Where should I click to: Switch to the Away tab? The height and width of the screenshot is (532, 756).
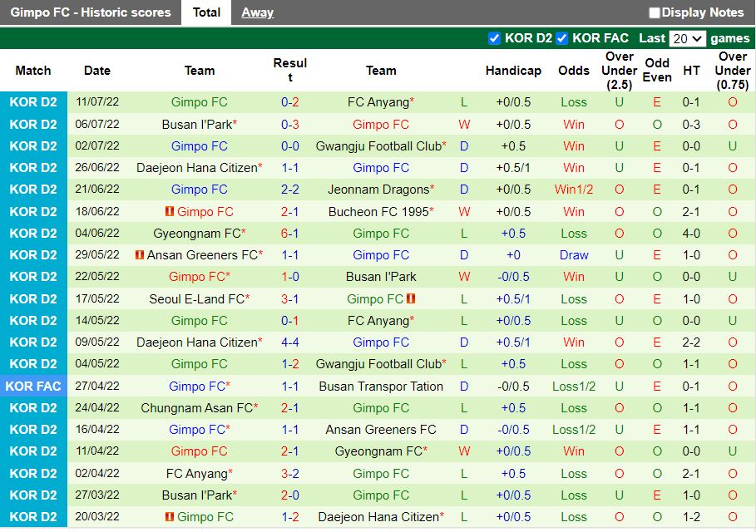[x=257, y=12]
